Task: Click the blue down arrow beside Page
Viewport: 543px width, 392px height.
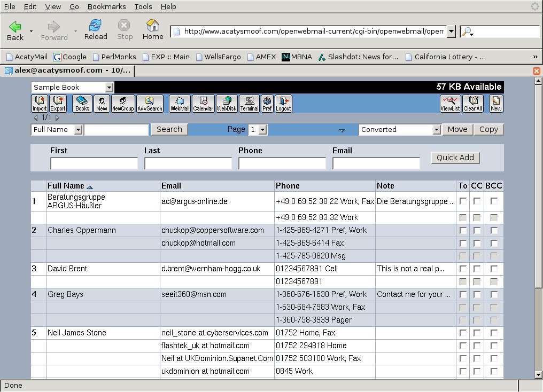Action: 342,130
